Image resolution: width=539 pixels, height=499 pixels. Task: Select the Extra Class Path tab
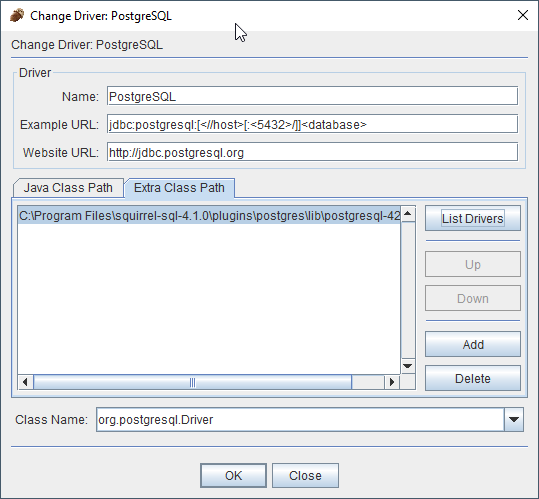tap(179, 188)
